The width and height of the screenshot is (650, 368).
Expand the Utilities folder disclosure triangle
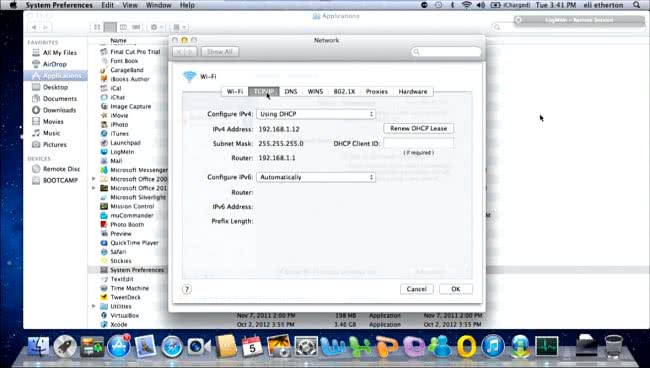point(94,306)
